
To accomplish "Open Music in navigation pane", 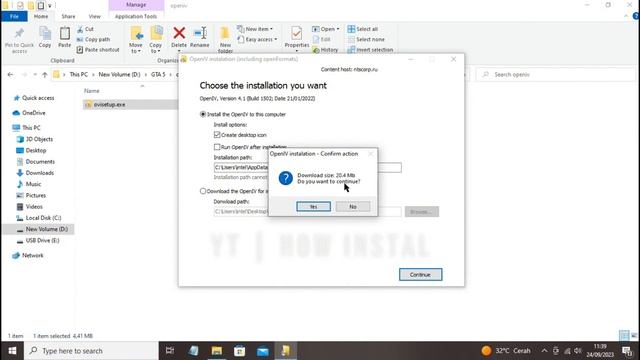I will coord(33,184).
